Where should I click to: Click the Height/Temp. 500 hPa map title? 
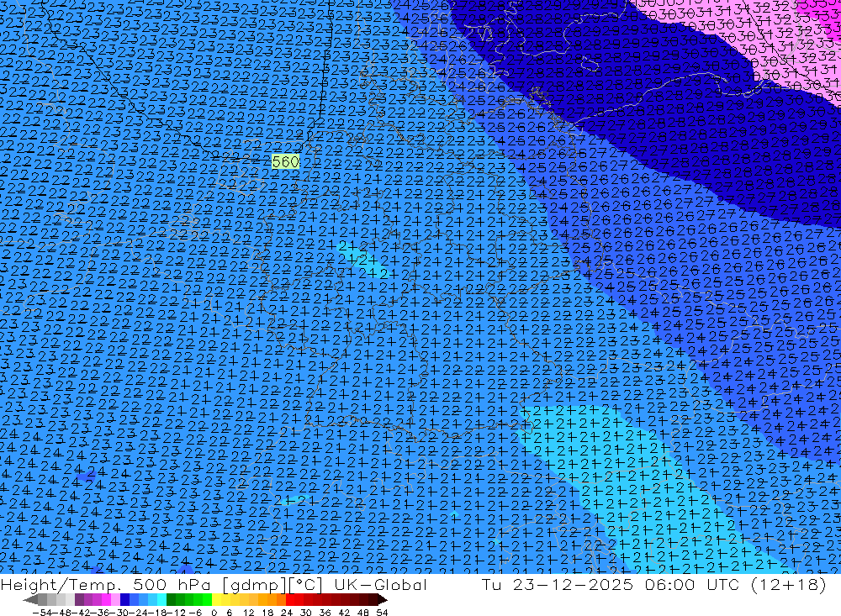coord(103,584)
